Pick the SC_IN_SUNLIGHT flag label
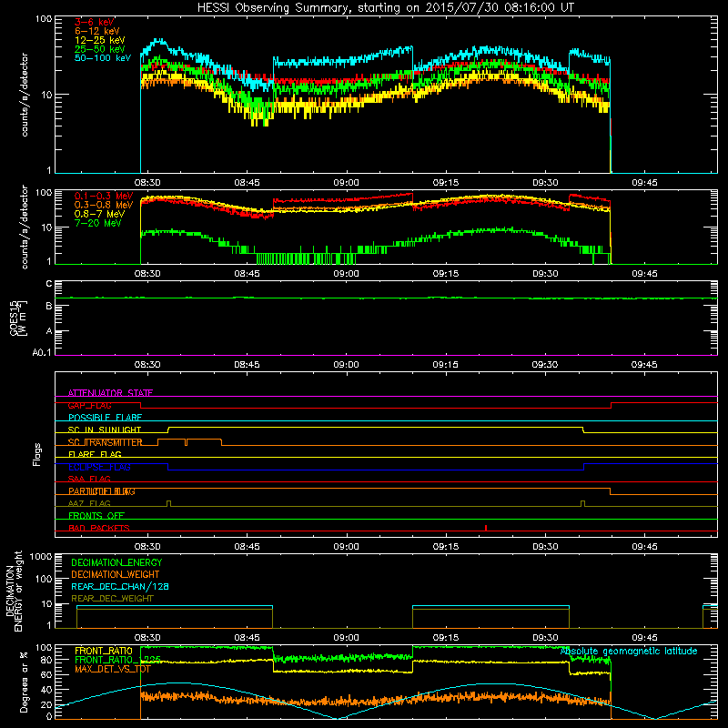Viewport: 728px width, 728px height. (105, 430)
